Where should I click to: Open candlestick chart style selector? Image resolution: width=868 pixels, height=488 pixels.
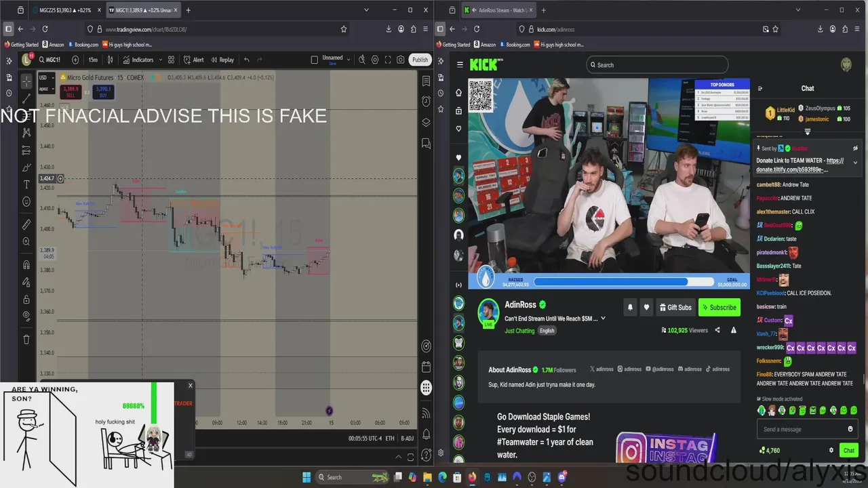point(111,60)
